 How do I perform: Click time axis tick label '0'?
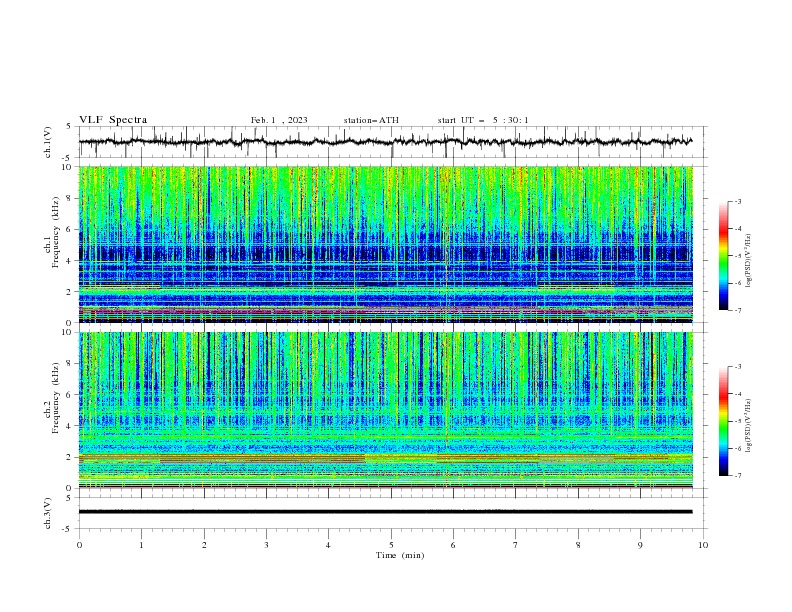(x=79, y=545)
